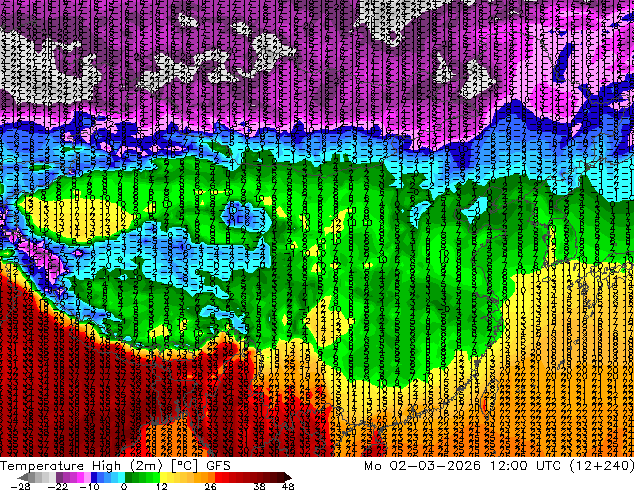Click the '(12+240)' forecast offset text
Screen dimensions: 634x490
602,466
